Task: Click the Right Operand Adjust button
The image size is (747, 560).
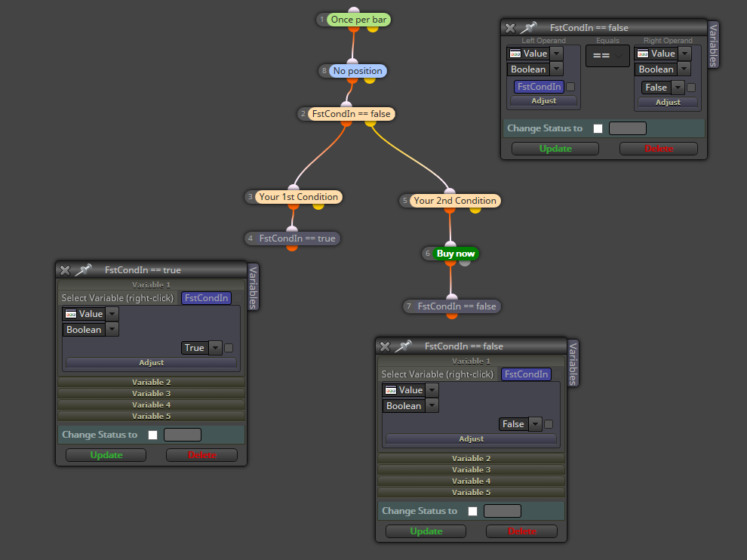Action: point(668,102)
